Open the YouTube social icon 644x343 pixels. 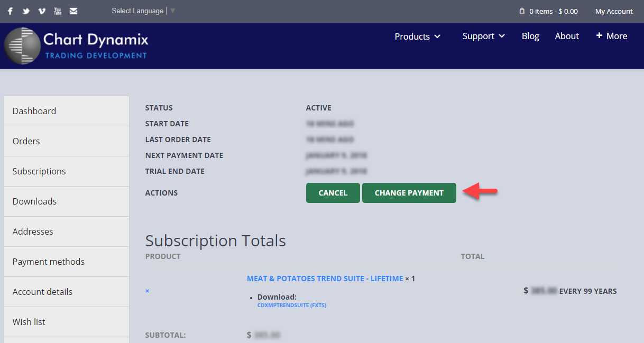tap(58, 11)
